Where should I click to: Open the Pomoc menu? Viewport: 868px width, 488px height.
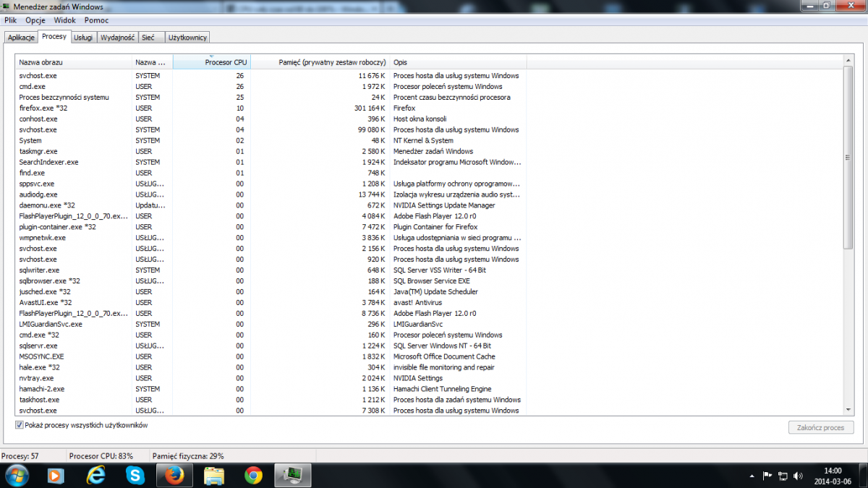[97, 20]
